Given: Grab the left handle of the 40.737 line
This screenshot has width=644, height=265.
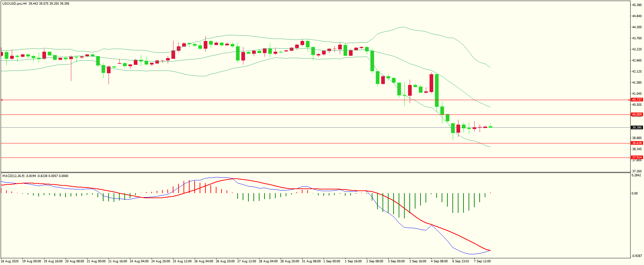Looking at the screenshot, I should coord(2,100).
